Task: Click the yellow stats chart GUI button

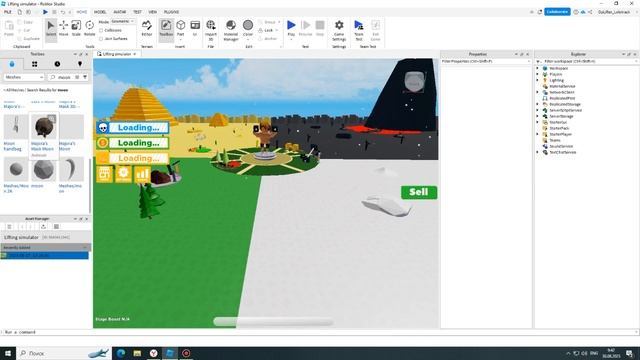Action: (x=142, y=174)
